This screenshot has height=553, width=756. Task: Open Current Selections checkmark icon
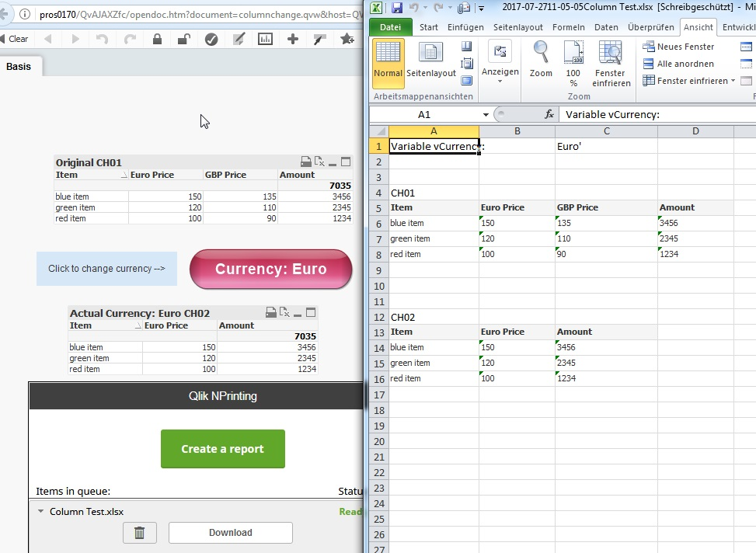point(211,39)
